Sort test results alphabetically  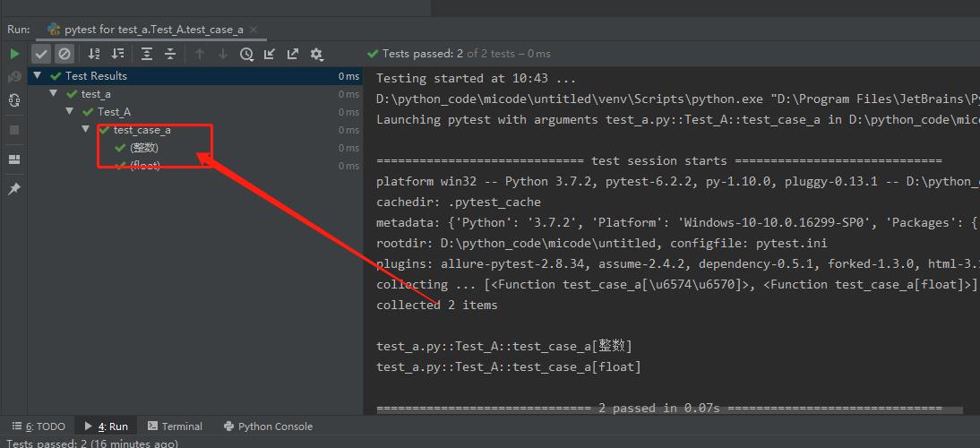[x=94, y=55]
